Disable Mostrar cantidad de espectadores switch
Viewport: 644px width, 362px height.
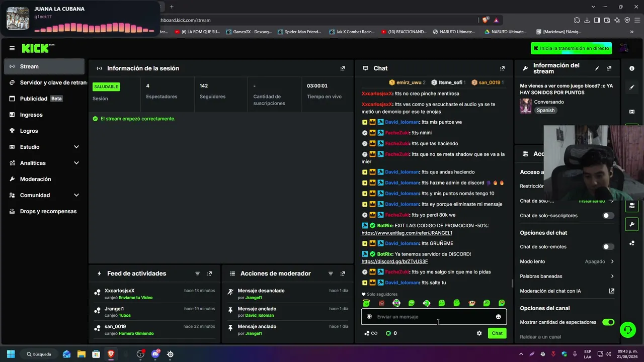[x=608, y=322]
